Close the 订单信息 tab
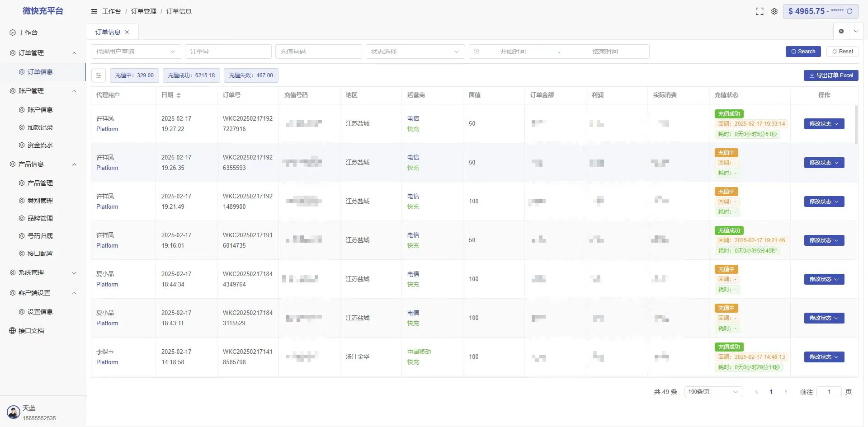The width and height of the screenshot is (868, 427). point(127,32)
